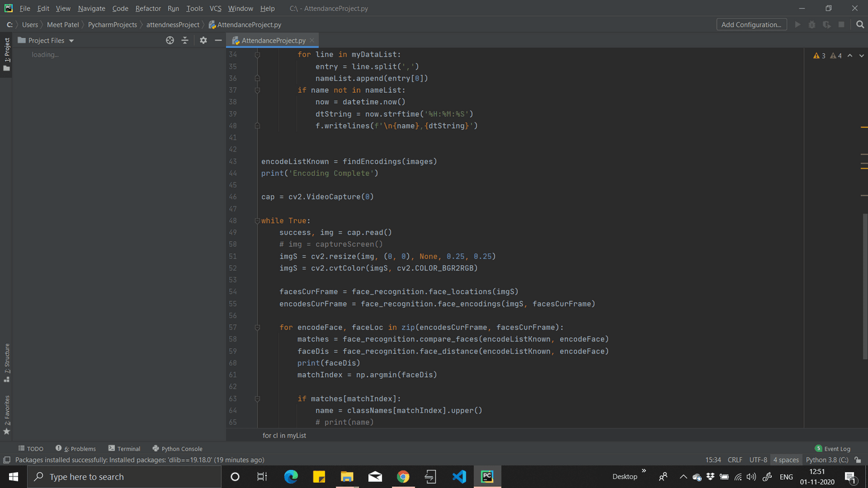Toggle the Structure side tool window
The height and width of the screenshot is (488, 868).
pyautogui.click(x=7, y=363)
